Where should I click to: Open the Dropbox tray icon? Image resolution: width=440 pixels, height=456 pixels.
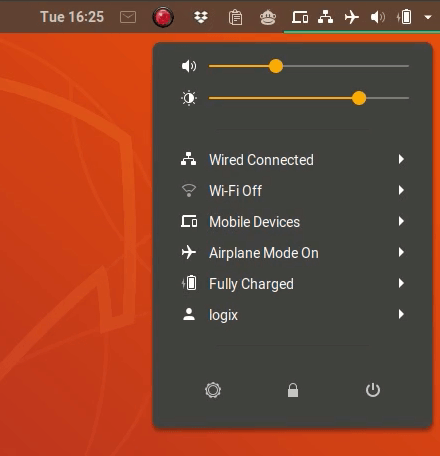[x=201, y=17]
